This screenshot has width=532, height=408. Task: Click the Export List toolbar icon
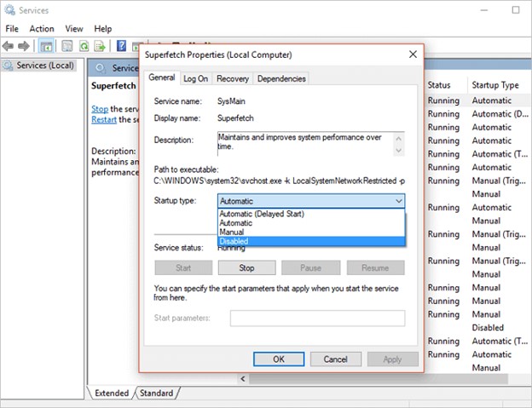pos(101,46)
